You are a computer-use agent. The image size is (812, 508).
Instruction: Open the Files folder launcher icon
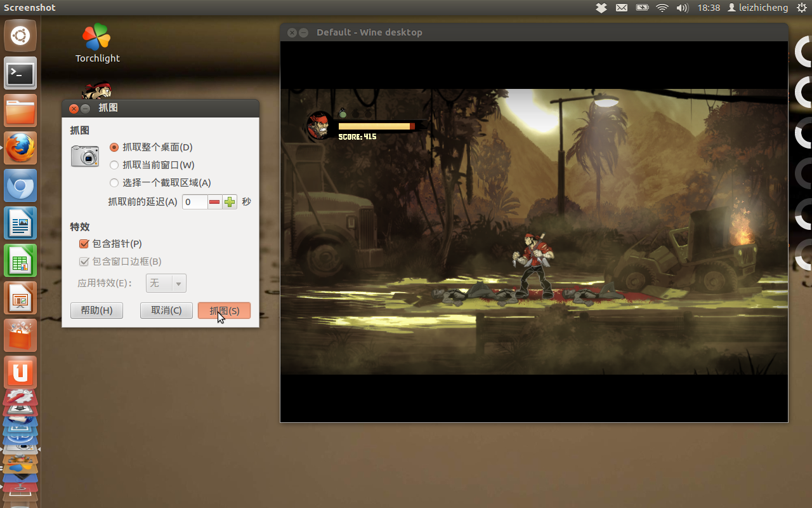tap(20, 110)
